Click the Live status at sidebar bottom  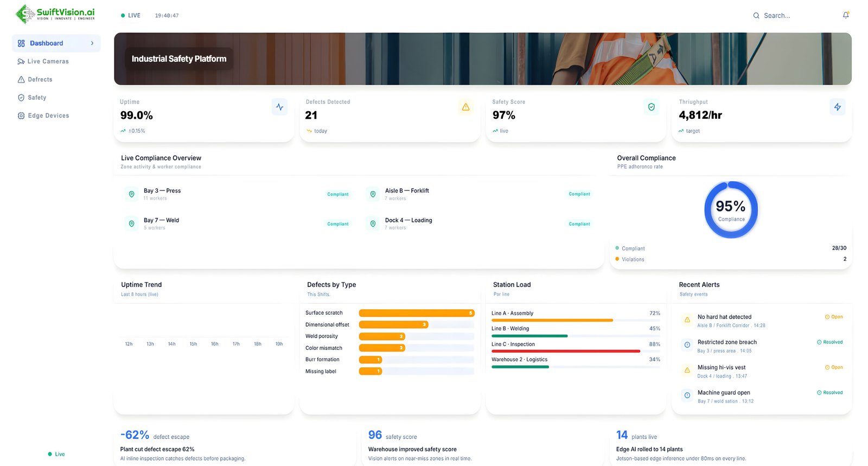click(x=56, y=454)
